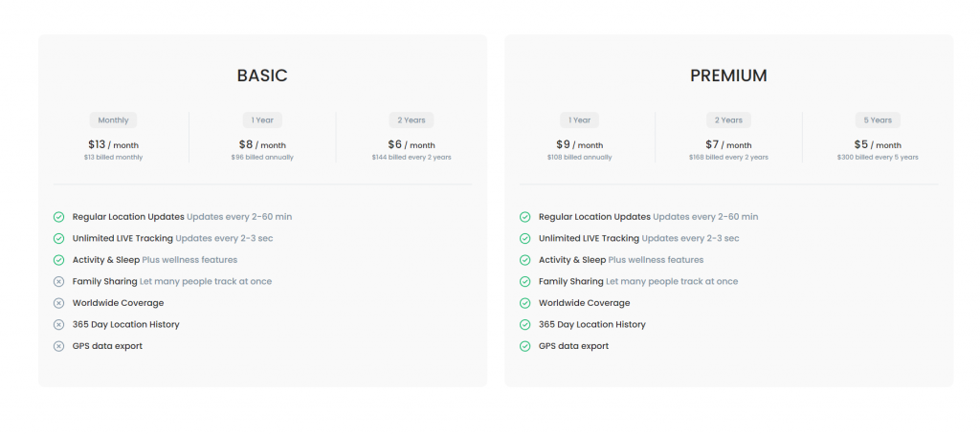Choose the Premium 2 Years plan
Viewport: 980px width, 434px height.
(728, 120)
